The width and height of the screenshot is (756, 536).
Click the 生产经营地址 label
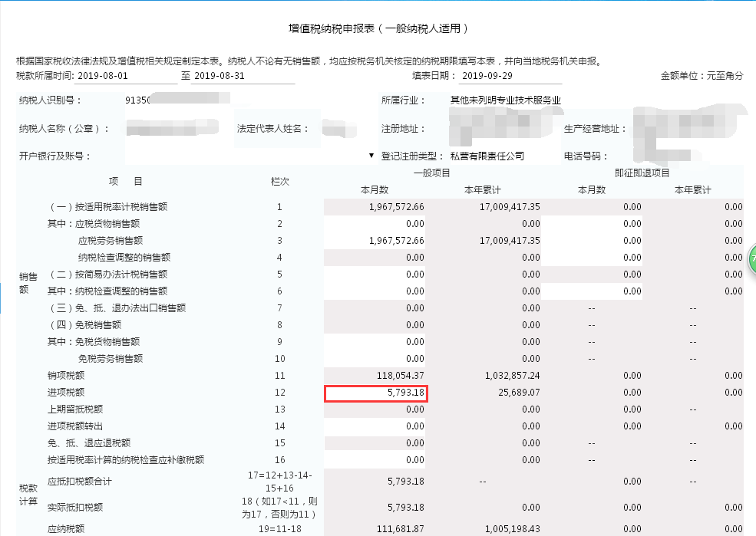595,129
